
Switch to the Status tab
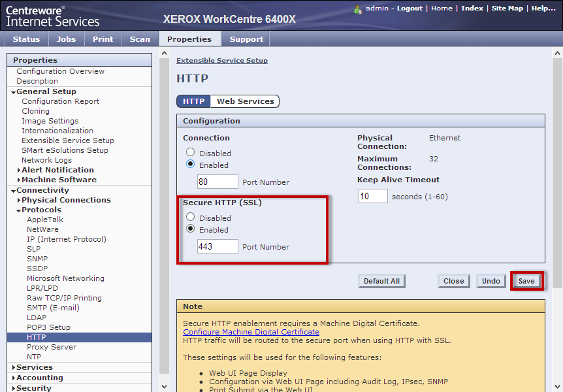coord(26,39)
